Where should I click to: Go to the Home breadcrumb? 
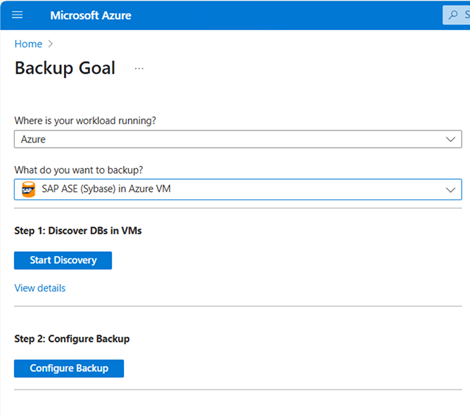(28, 44)
